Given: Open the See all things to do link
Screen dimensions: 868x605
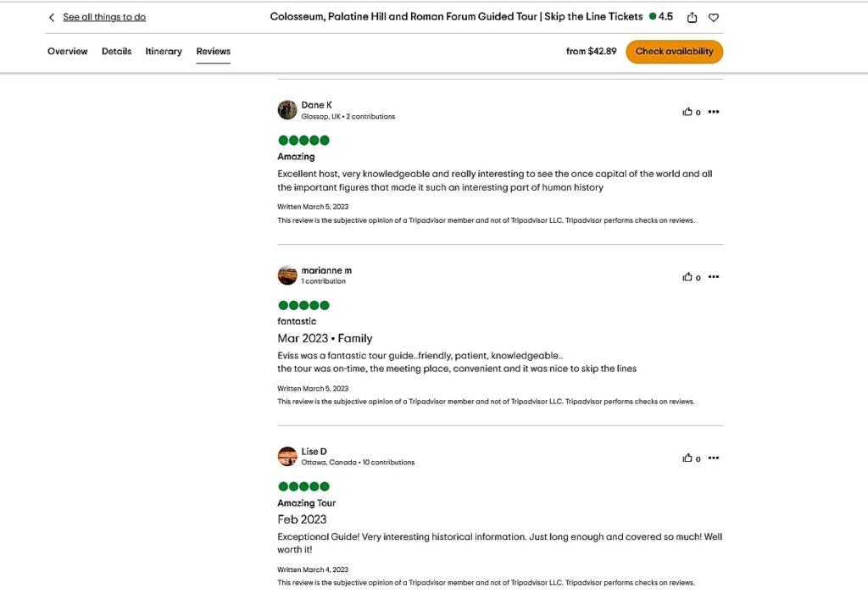Looking at the screenshot, I should [104, 16].
